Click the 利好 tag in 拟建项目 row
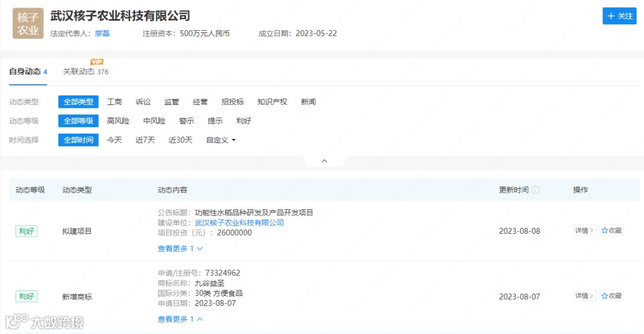The width and height of the screenshot is (644, 334). pyautogui.click(x=26, y=231)
